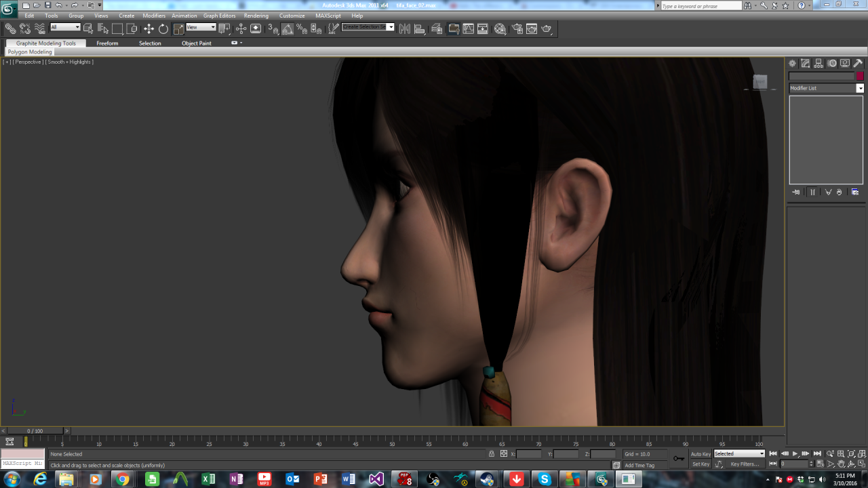Toggle Percent Snap on toolbar
Screen dimensions: 868x488
coord(302,28)
